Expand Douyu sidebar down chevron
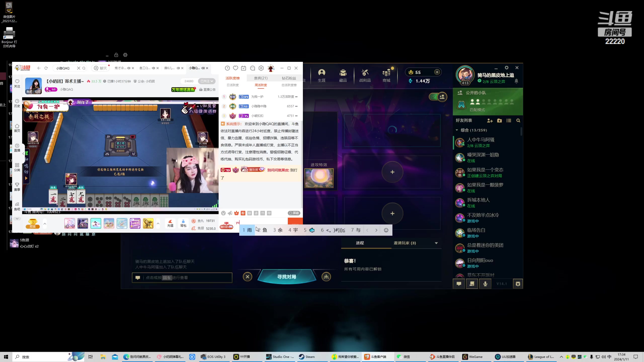The width and height of the screenshot is (644, 362). (17, 219)
